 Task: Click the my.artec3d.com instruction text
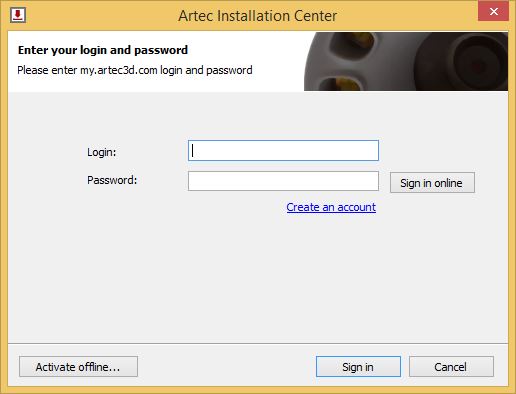[135, 70]
